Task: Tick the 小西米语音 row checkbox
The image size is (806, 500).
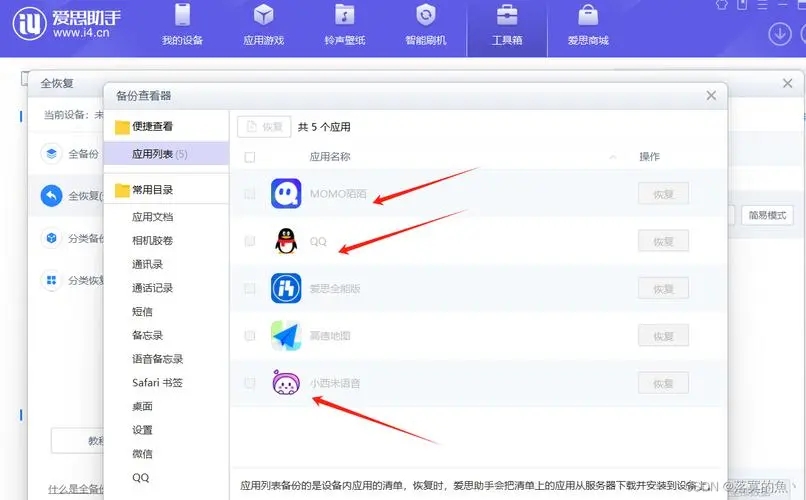Action: coord(250,383)
